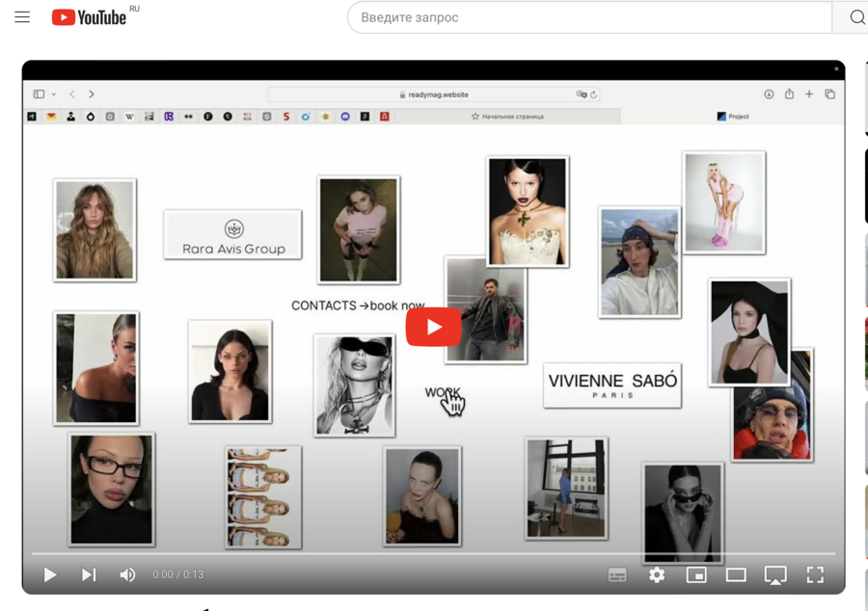Viewport: 868px width, 611px height.
Task: Go to the YouTube home logo
Action: [89, 17]
